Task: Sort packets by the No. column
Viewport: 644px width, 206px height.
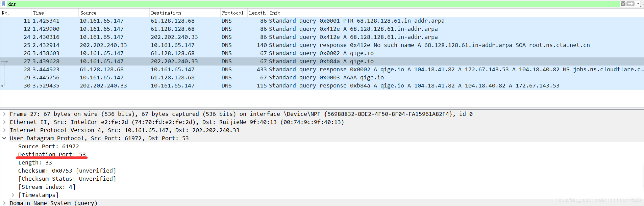Action: pyautogui.click(x=16, y=13)
